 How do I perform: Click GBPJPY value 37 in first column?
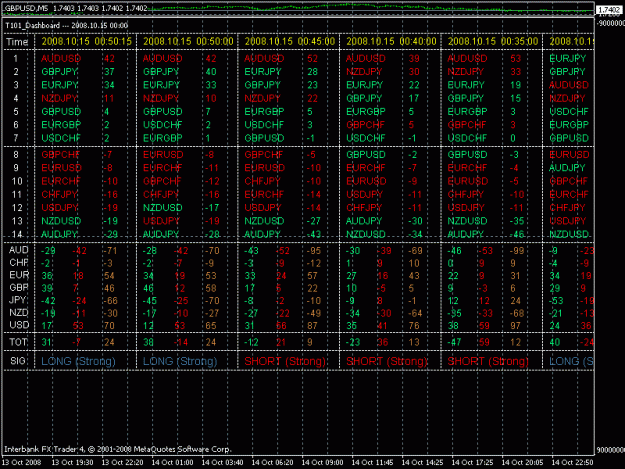pyautogui.click(x=109, y=72)
